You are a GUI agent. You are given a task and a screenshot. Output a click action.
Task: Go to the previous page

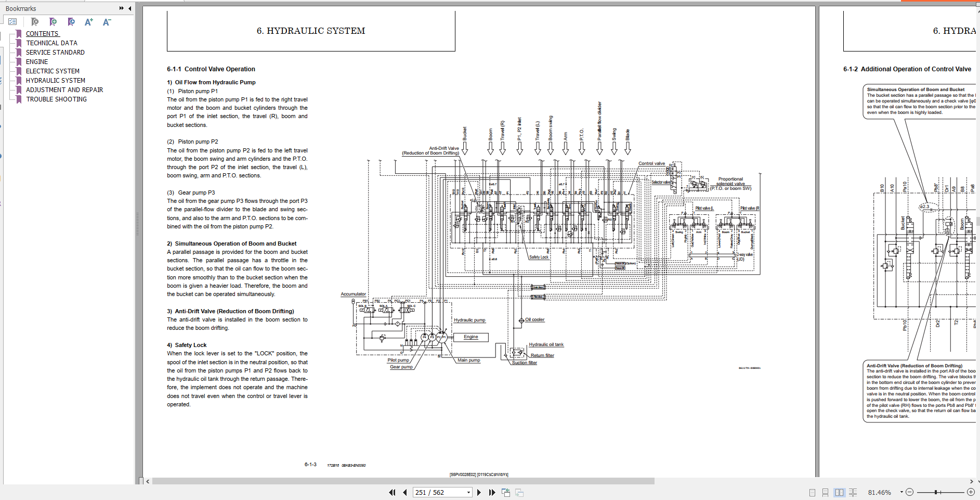[x=404, y=492]
